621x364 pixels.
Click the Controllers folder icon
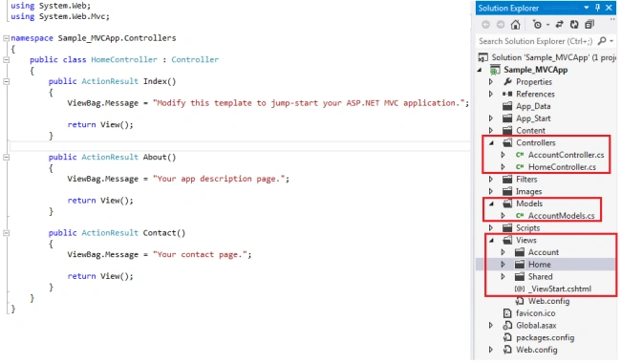507,142
